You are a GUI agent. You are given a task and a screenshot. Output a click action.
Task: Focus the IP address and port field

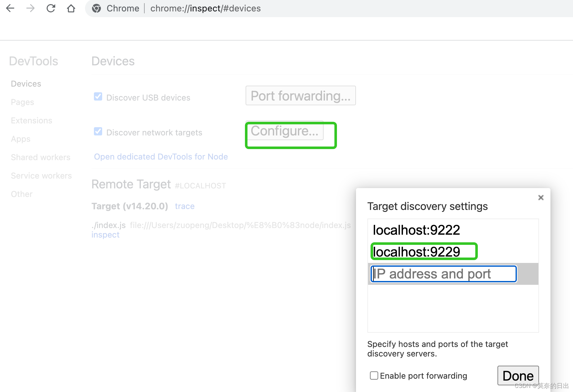[x=444, y=274]
